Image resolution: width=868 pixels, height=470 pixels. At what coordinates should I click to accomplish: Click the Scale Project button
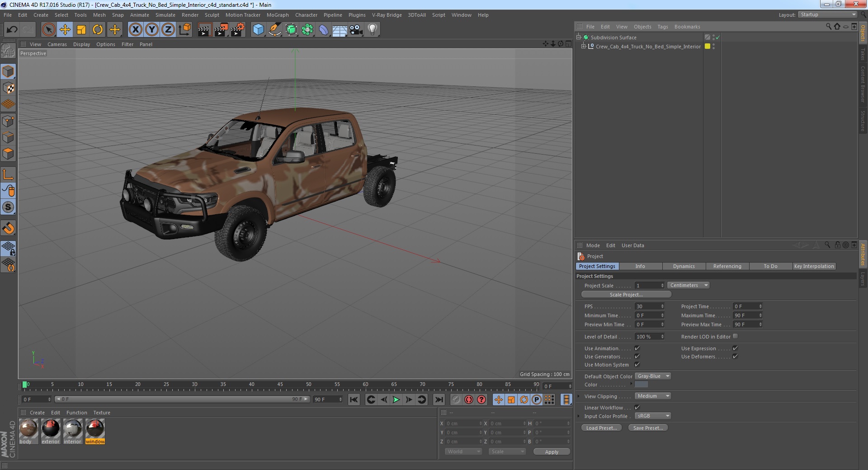(x=626, y=295)
